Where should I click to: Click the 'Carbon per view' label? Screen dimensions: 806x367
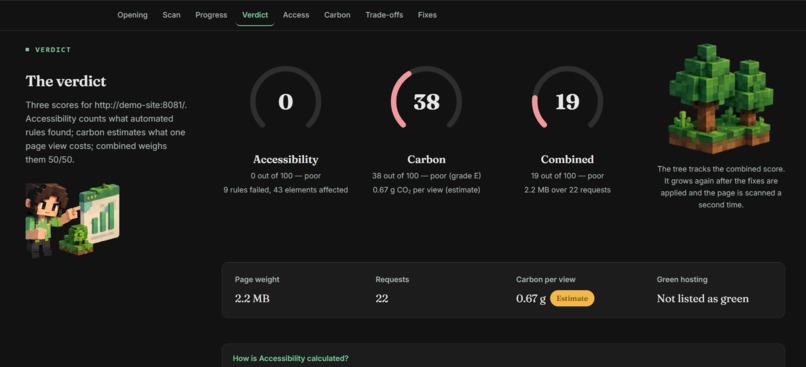pyautogui.click(x=545, y=280)
